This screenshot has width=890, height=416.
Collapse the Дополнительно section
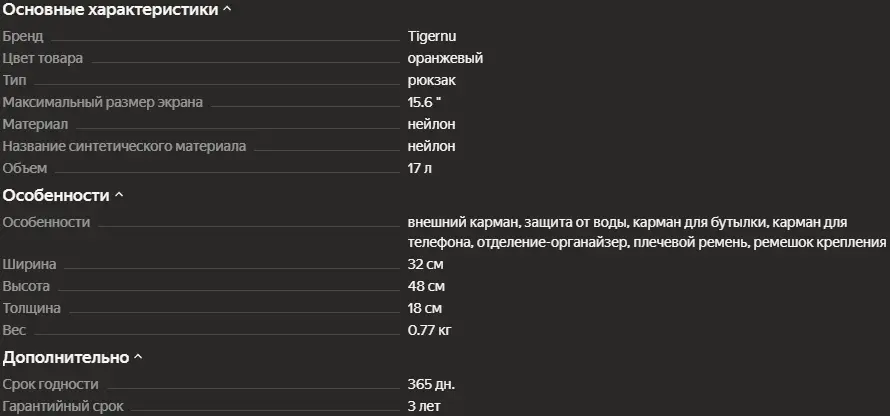click(138, 357)
